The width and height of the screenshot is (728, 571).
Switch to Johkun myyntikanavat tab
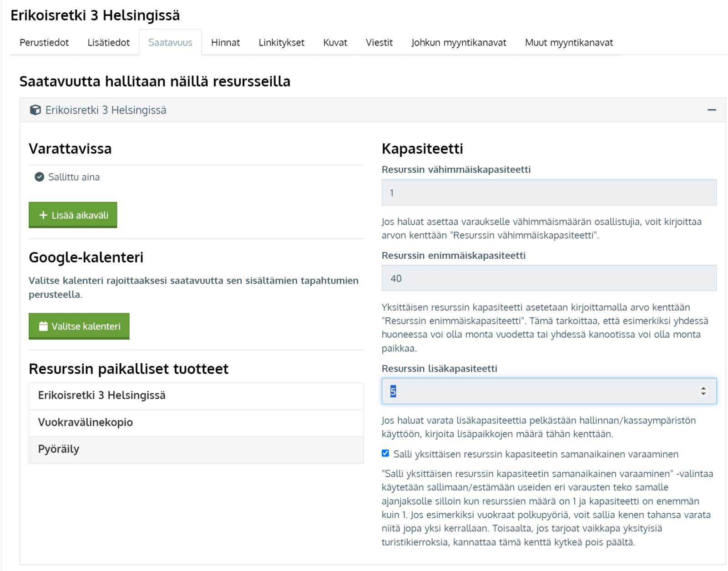coord(459,42)
